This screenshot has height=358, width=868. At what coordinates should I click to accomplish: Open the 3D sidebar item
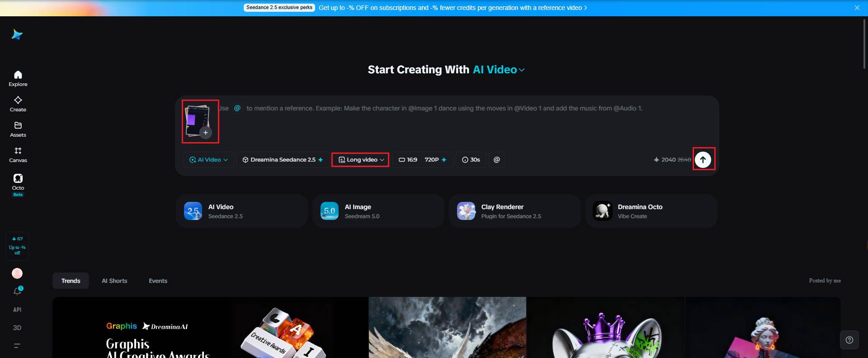[17, 328]
